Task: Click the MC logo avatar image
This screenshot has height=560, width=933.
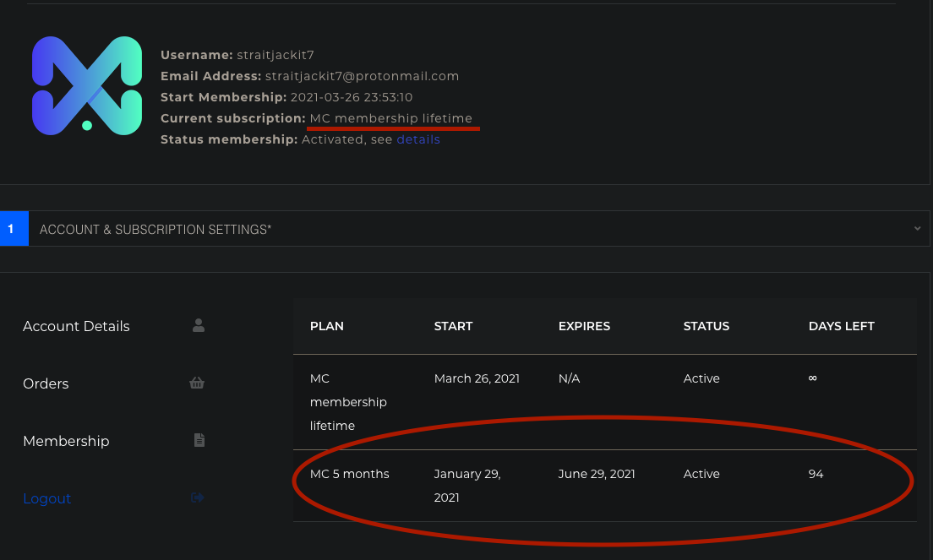Action: point(87,85)
